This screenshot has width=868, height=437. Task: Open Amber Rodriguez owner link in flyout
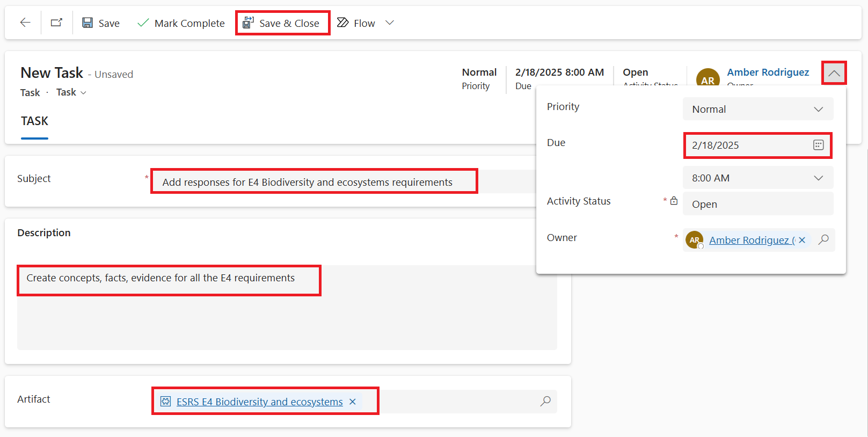click(752, 240)
